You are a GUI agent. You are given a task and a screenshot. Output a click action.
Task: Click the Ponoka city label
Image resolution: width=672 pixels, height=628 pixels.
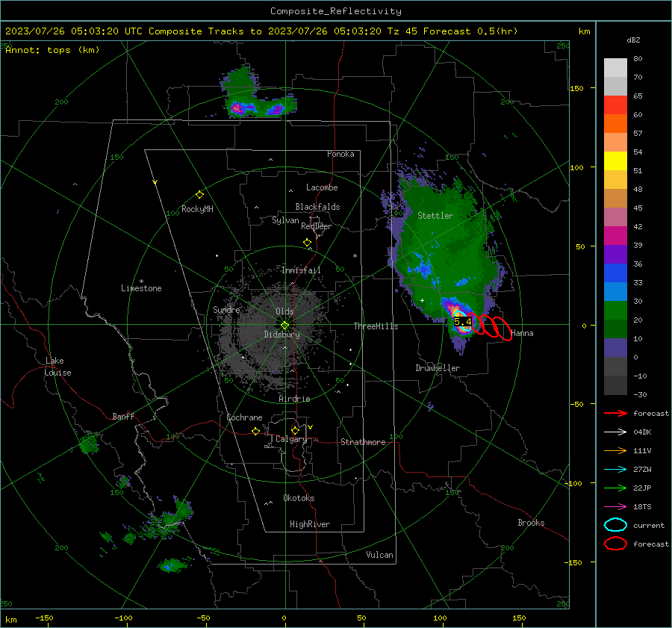click(340, 154)
